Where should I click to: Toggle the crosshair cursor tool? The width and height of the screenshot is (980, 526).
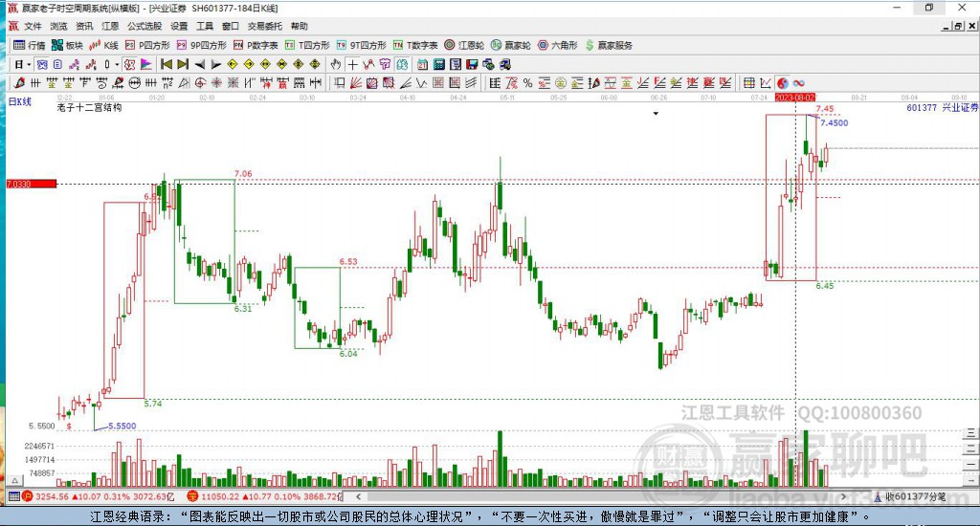[352, 64]
